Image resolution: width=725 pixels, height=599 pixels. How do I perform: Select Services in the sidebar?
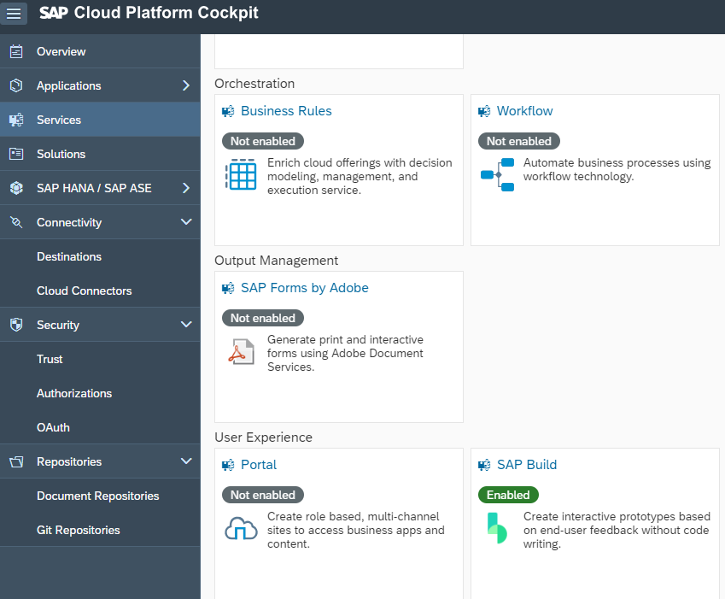tap(100, 120)
